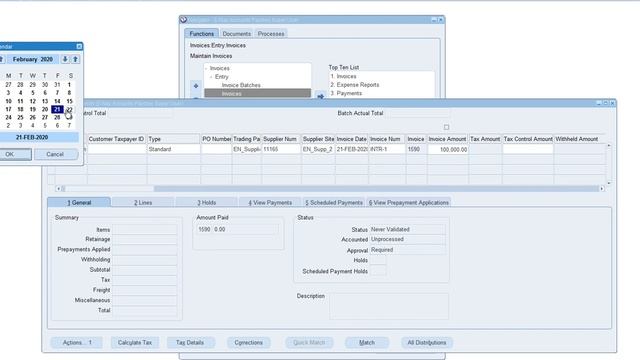Click the February 2020 month label
The height and width of the screenshot is (360, 640).
[33, 60]
